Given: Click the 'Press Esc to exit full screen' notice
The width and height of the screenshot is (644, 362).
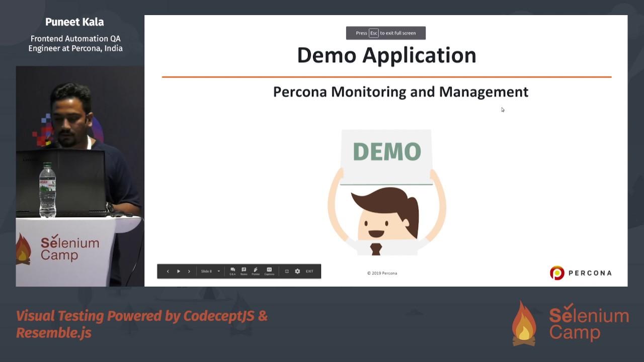Looking at the screenshot, I should pyautogui.click(x=386, y=33).
